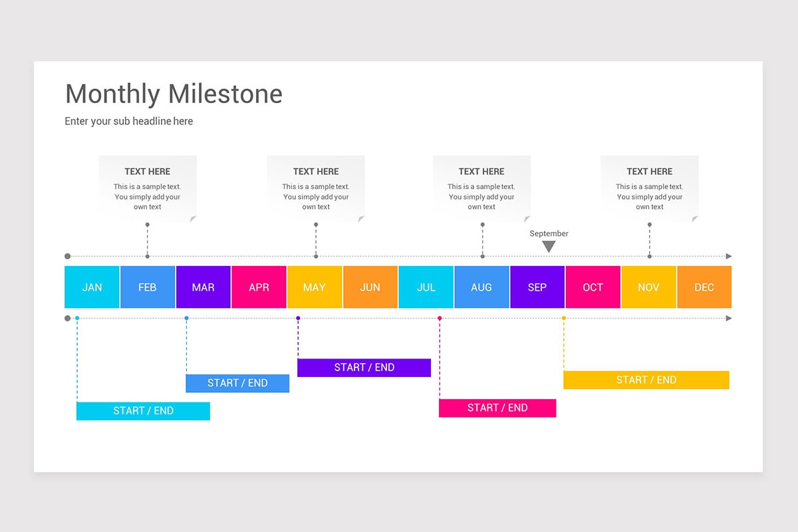
Task: Click the purple MAR month block
Action: pyautogui.click(x=203, y=287)
